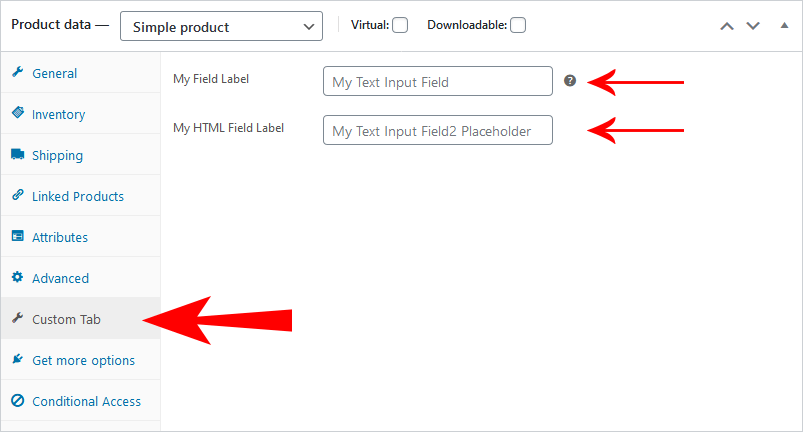Click the Shipping truck icon
803x432 pixels.
click(x=18, y=154)
